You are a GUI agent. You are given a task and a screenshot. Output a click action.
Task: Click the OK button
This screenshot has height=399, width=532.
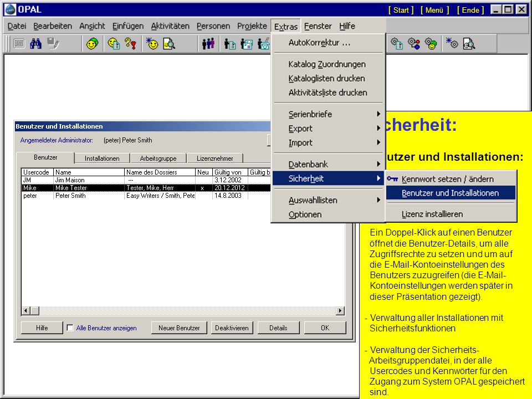tap(325, 328)
